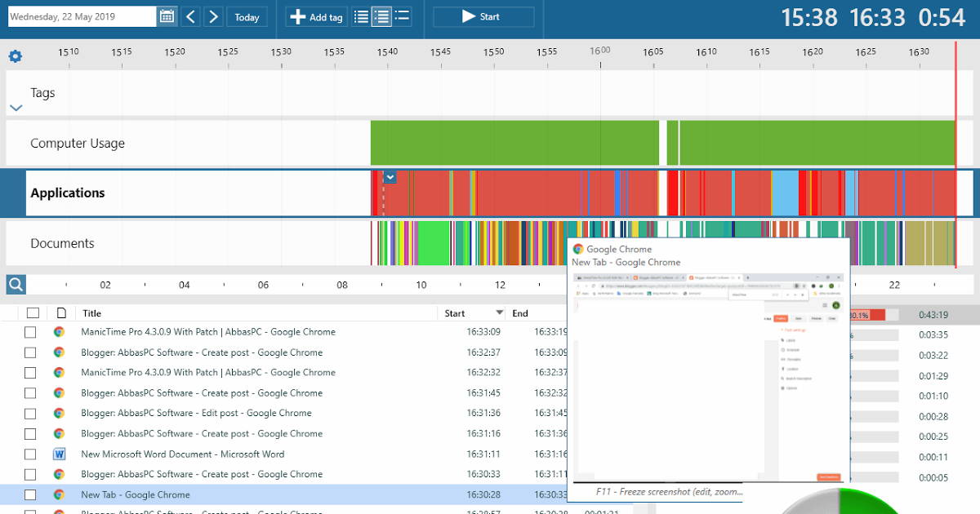
Task: Select the 'New Tab - Google Chrome' list title
Action: pos(136,494)
